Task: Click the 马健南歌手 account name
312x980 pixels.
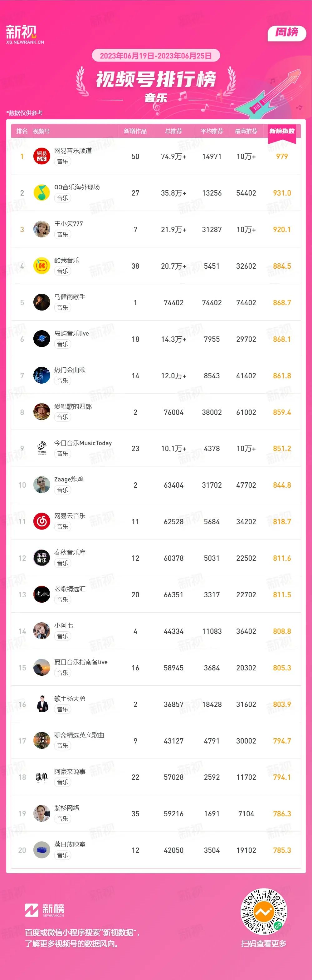Action: pyautogui.click(x=70, y=297)
